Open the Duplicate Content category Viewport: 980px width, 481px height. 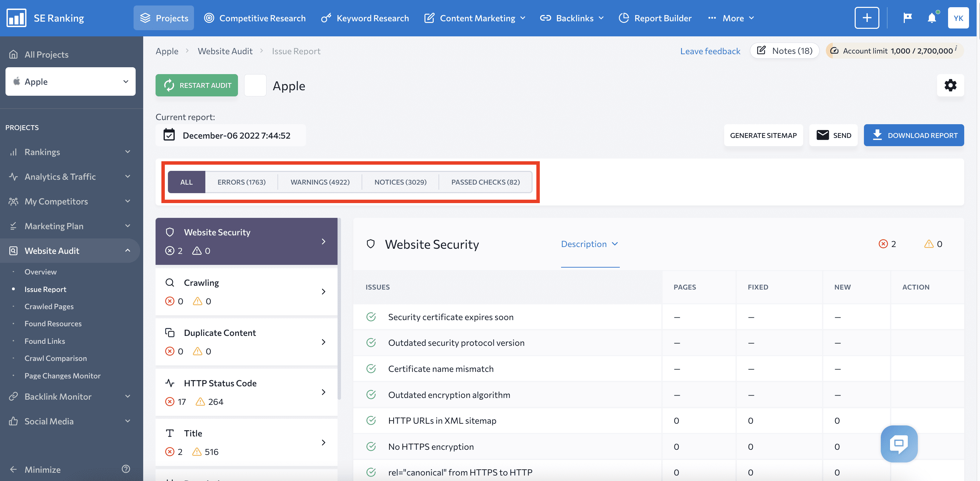click(247, 342)
